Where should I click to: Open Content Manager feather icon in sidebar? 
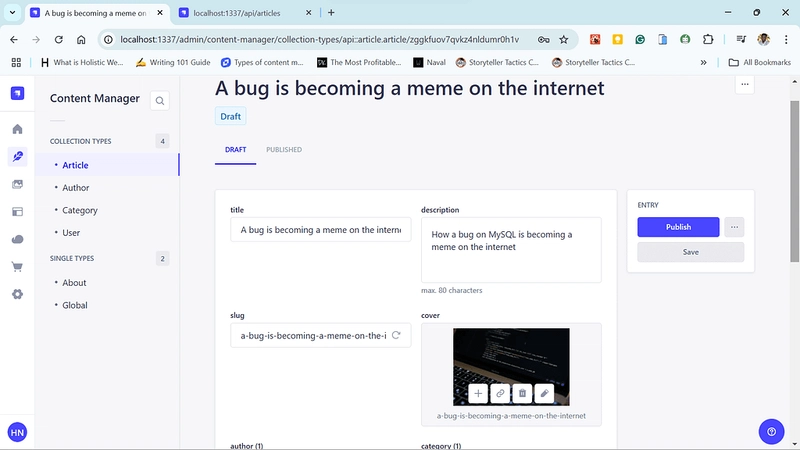click(x=17, y=157)
